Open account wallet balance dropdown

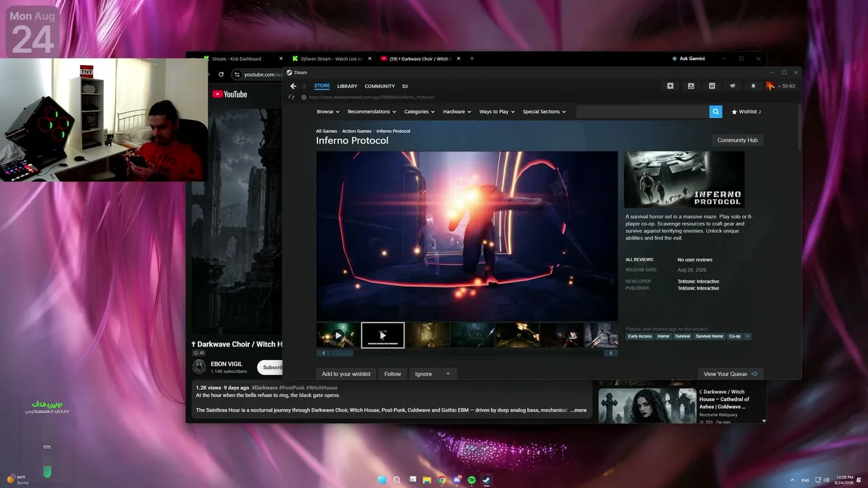(787, 86)
